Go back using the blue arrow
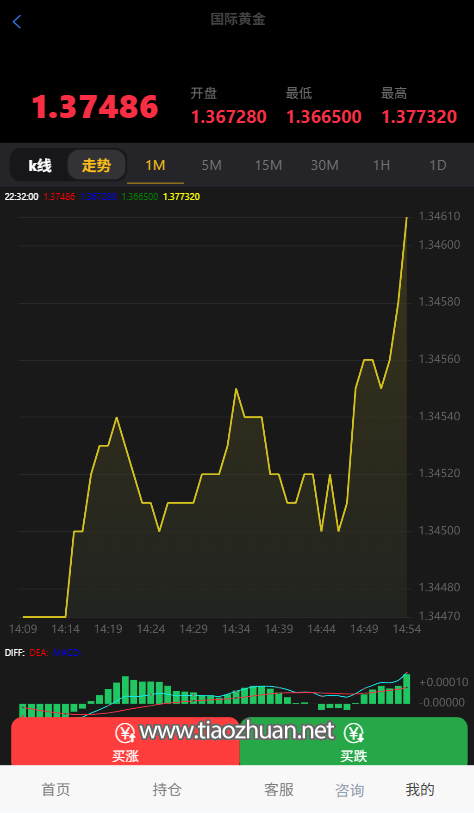The image size is (474, 813). tap(17, 22)
